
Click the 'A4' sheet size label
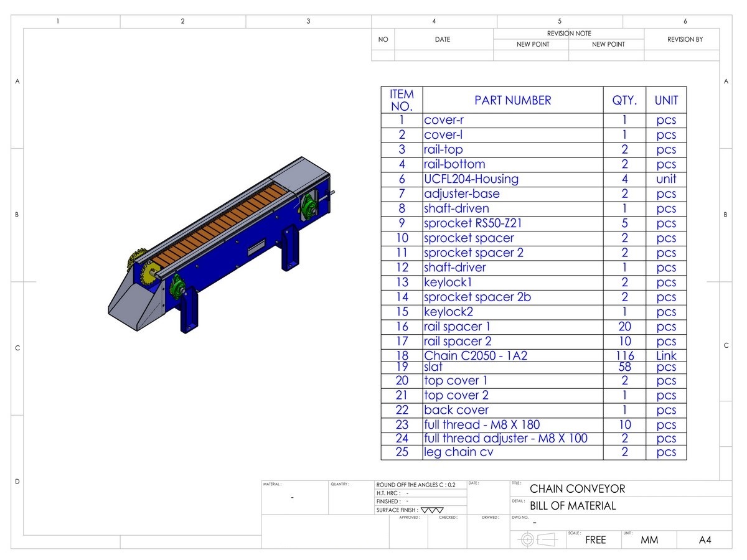[x=705, y=540]
